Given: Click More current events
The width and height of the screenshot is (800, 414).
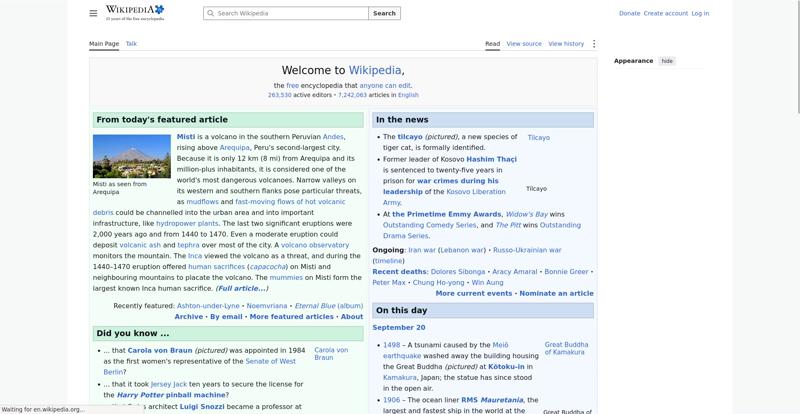Looking at the screenshot, I should (473, 294).
